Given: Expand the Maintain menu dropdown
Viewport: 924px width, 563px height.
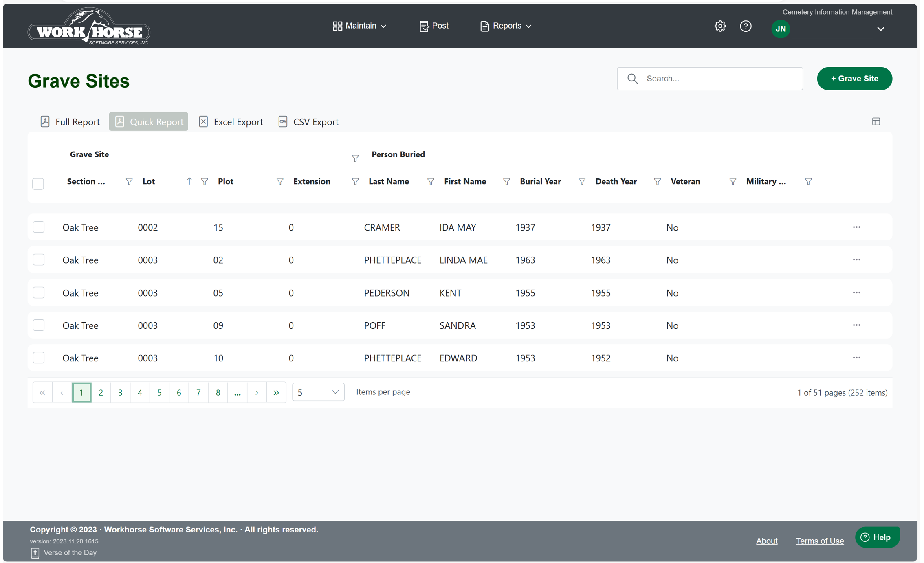Looking at the screenshot, I should (x=359, y=26).
